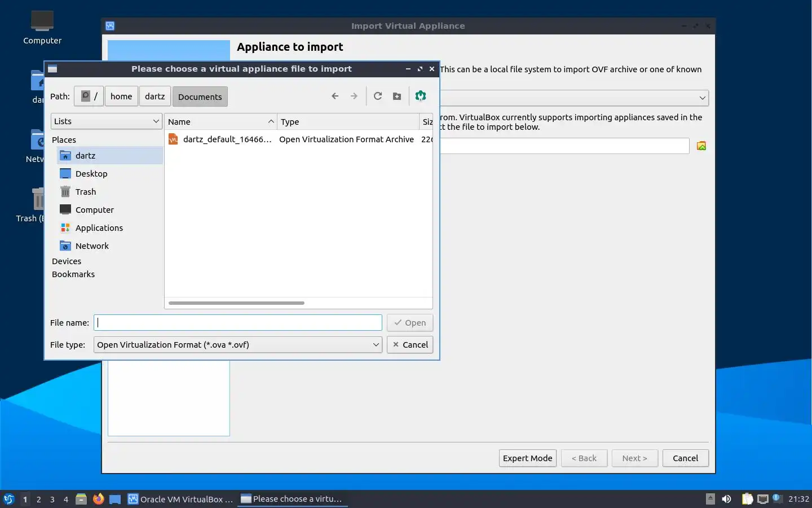Viewport: 812px width, 508px height.
Task: Click the show desktop icon in the panel
Action: (115, 499)
